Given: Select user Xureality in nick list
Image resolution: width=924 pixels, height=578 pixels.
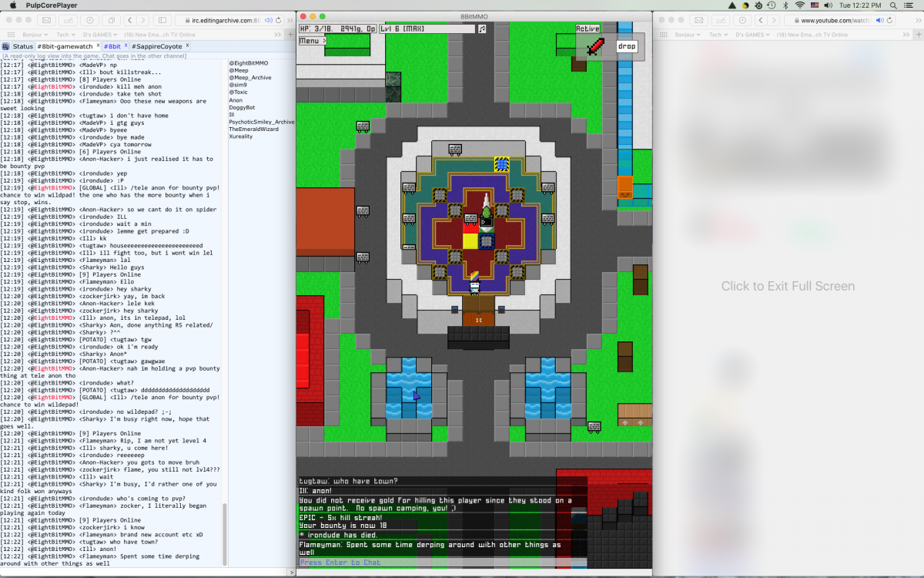Looking at the screenshot, I should [240, 136].
